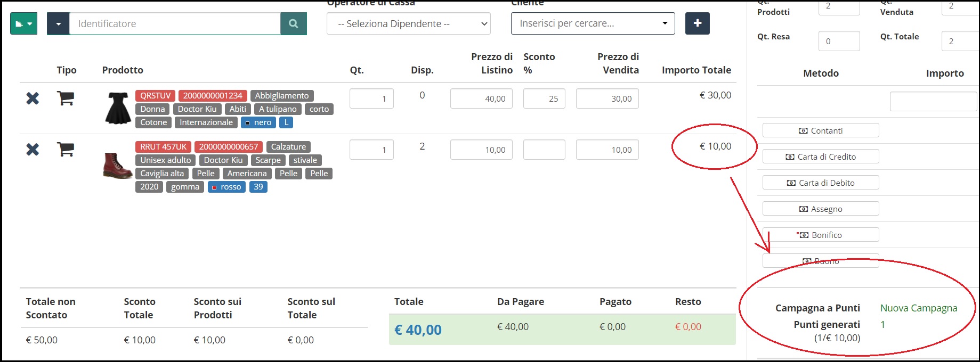Select the Abbigliamento category tag
This screenshot has width=980, height=362.
[x=281, y=96]
